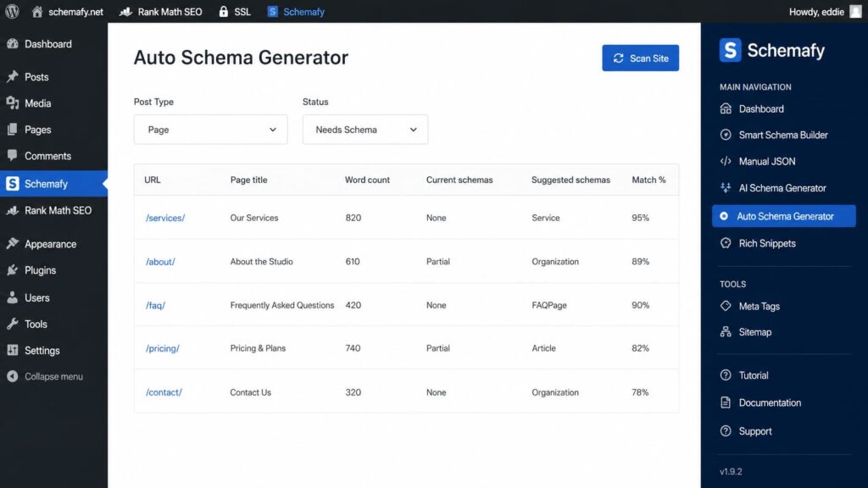
Task: Click the Page title column header
Action: (x=248, y=180)
